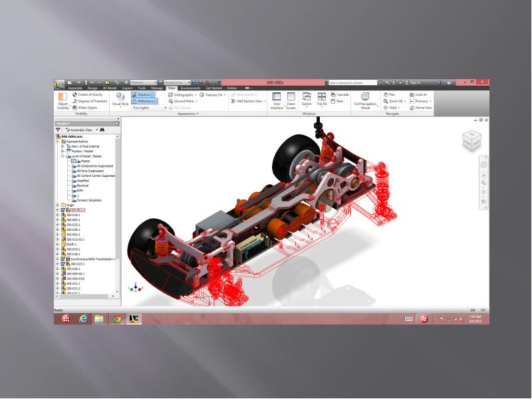Click the Find binoculars icon in browser
This screenshot has width=532, height=399.
(x=101, y=129)
